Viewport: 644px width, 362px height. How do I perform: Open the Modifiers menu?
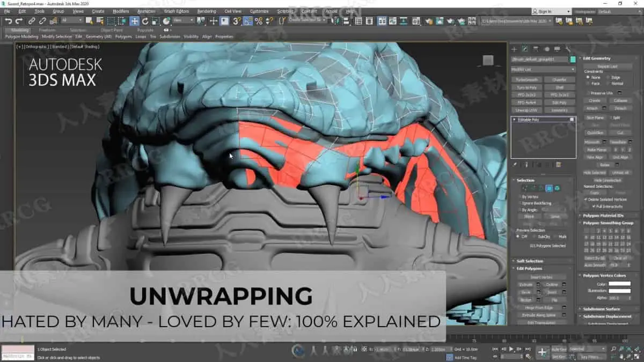pyautogui.click(x=121, y=11)
